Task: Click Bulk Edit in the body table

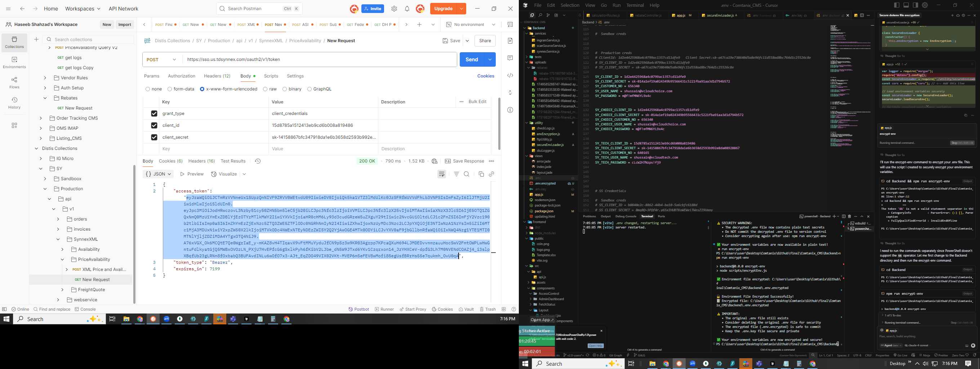Action: 477,102
